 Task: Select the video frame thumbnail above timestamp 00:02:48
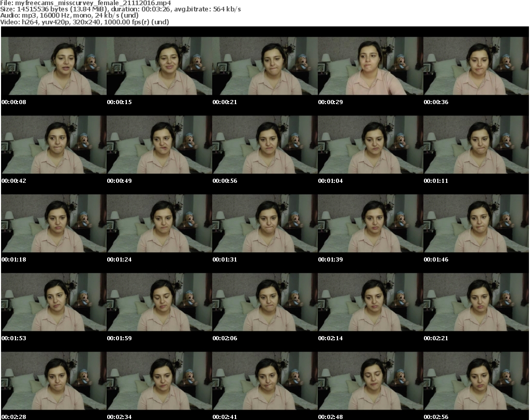coord(371,381)
